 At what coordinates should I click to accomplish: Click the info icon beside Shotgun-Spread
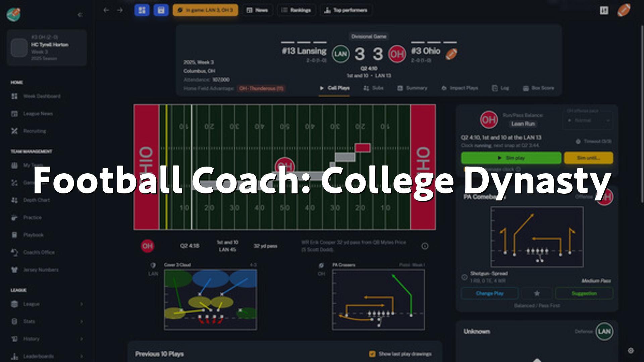click(x=465, y=277)
